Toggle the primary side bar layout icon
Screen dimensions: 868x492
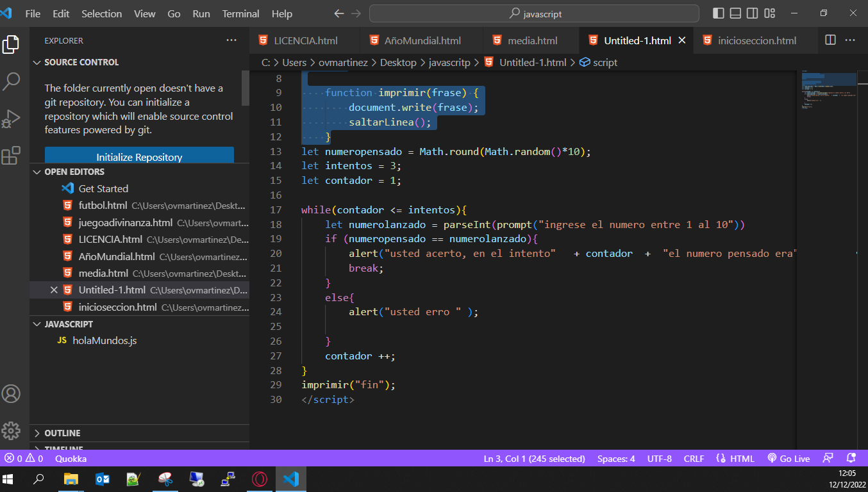tap(719, 13)
